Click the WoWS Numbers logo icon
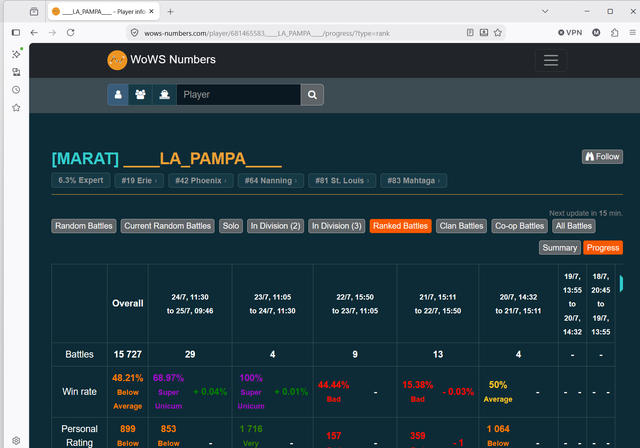 (x=117, y=60)
